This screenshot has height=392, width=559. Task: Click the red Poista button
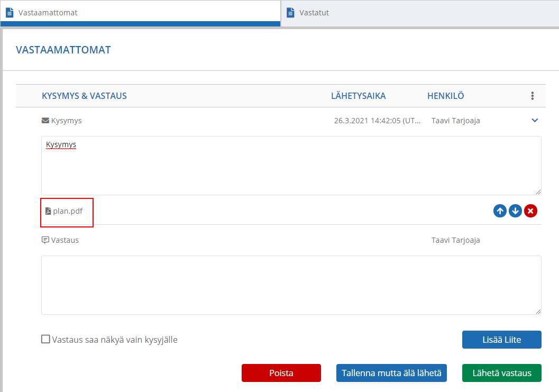(281, 373)
